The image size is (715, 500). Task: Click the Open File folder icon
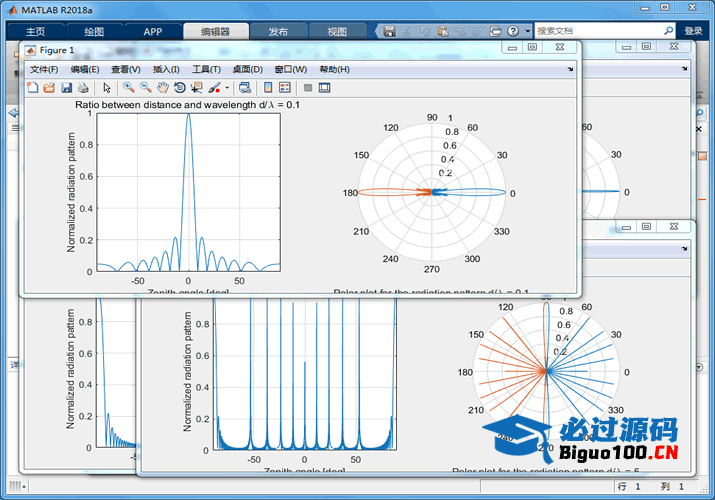[x=49, y=88]
